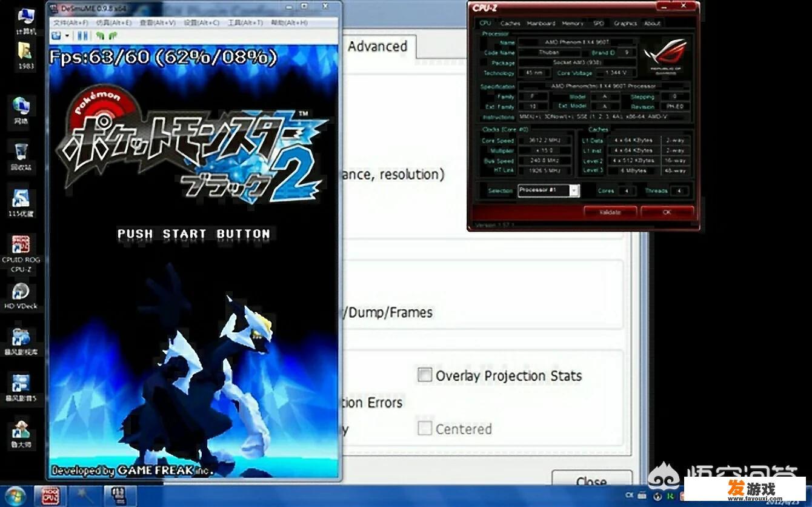Open the ROM file icon in DeSmuME toolbar
The image size is (812, 507).
point(56,36)
